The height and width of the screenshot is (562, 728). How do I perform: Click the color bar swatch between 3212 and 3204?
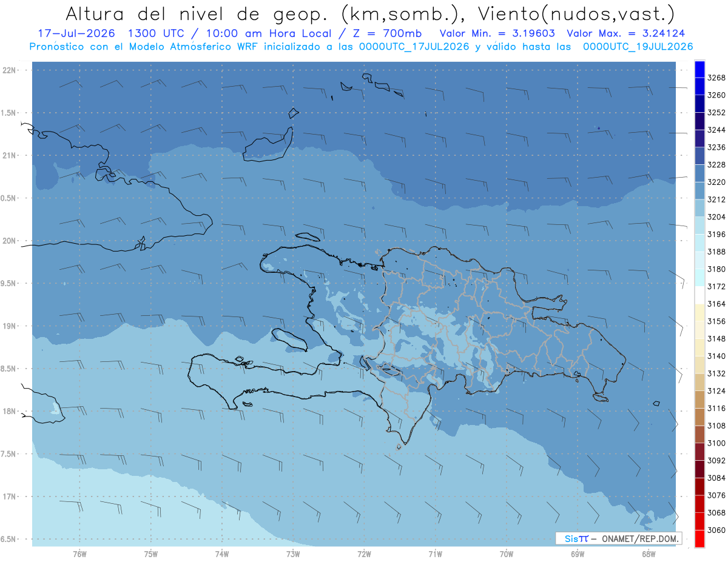pyautogui.click(x=699, y=208)
